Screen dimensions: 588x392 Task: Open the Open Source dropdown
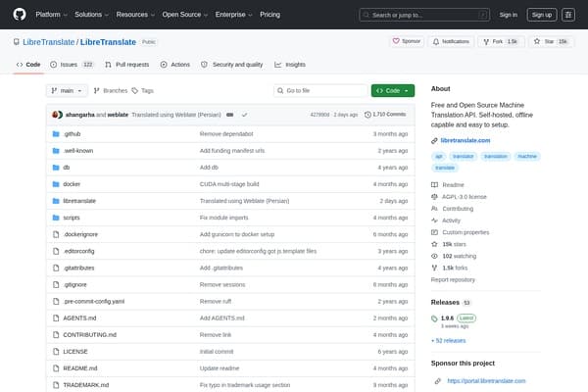(185, 15)
